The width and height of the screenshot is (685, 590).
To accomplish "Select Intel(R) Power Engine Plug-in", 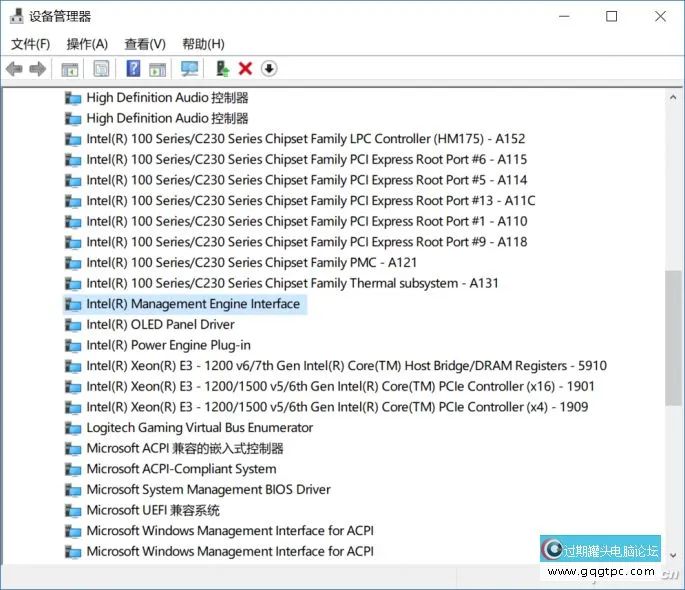I will [168, 345].
